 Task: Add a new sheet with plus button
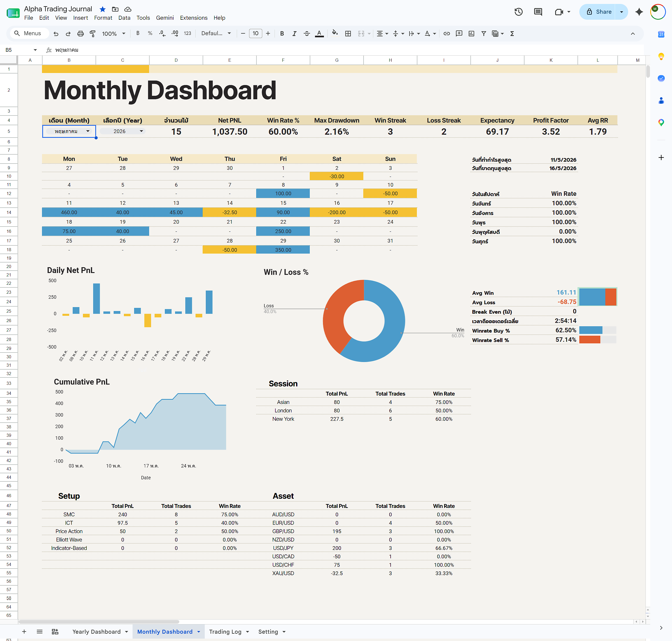[x=24, y=632]
